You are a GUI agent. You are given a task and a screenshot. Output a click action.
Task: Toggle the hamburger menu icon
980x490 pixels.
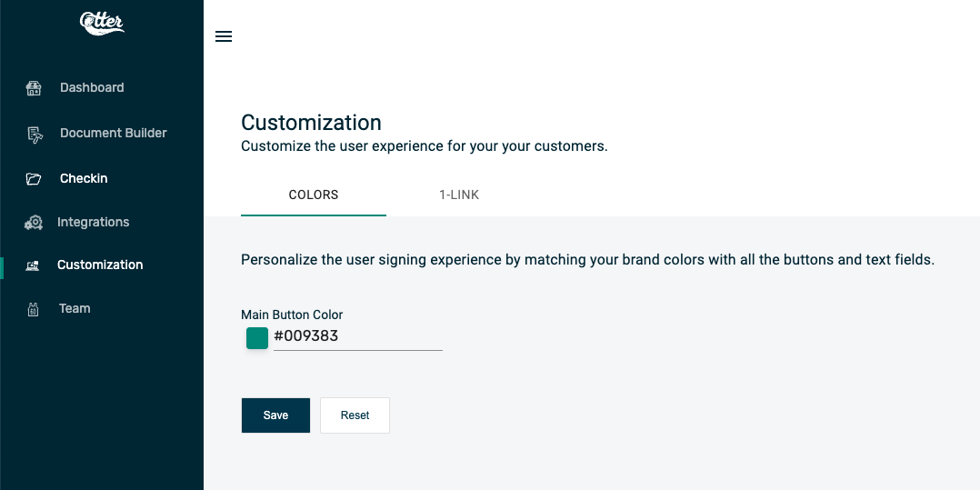[x=223, y=36]
